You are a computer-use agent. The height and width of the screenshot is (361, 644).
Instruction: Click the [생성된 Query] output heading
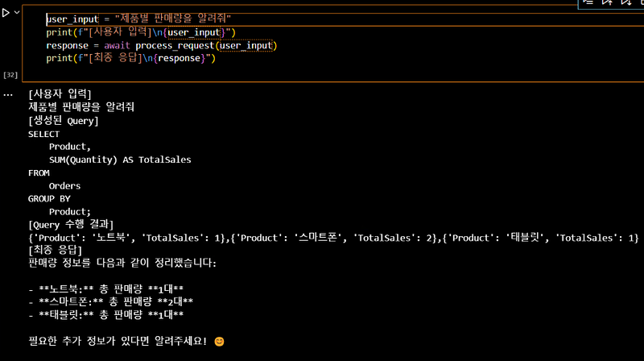(x=64, y=121)
